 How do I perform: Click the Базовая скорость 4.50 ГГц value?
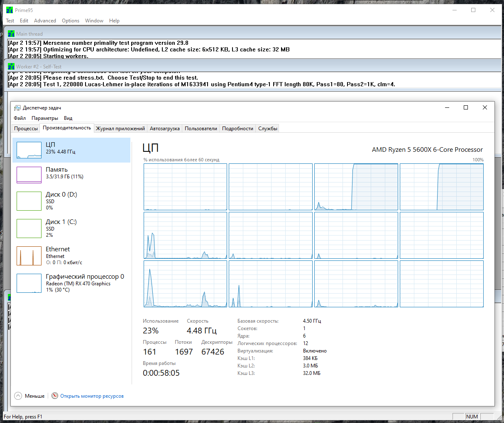pos(312,321)
